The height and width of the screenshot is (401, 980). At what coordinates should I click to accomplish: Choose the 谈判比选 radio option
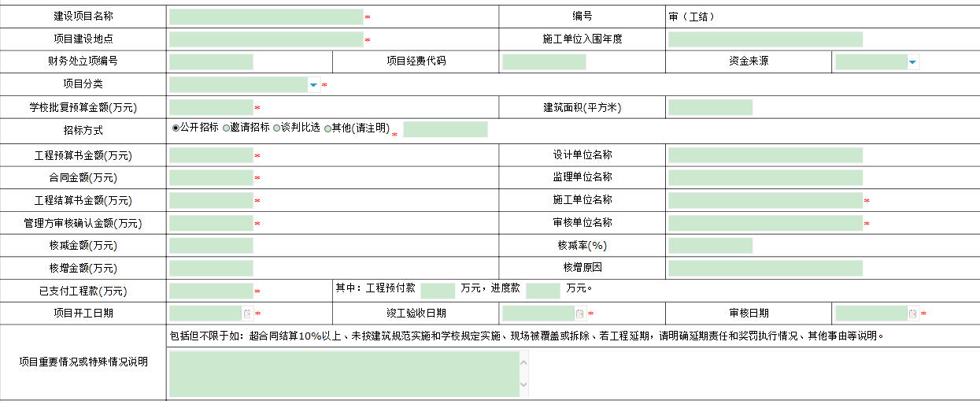tap(277, 128)
